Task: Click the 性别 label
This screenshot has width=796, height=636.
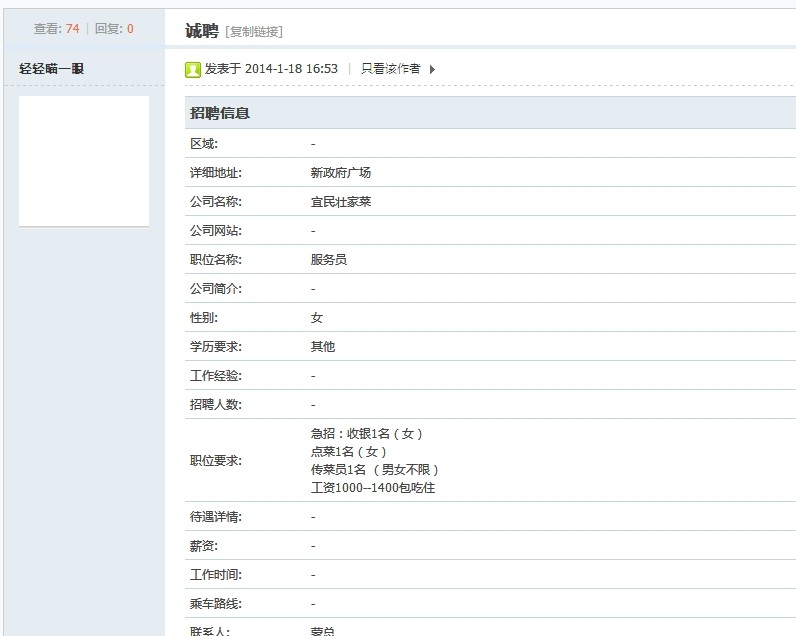Action: point(204,318)
